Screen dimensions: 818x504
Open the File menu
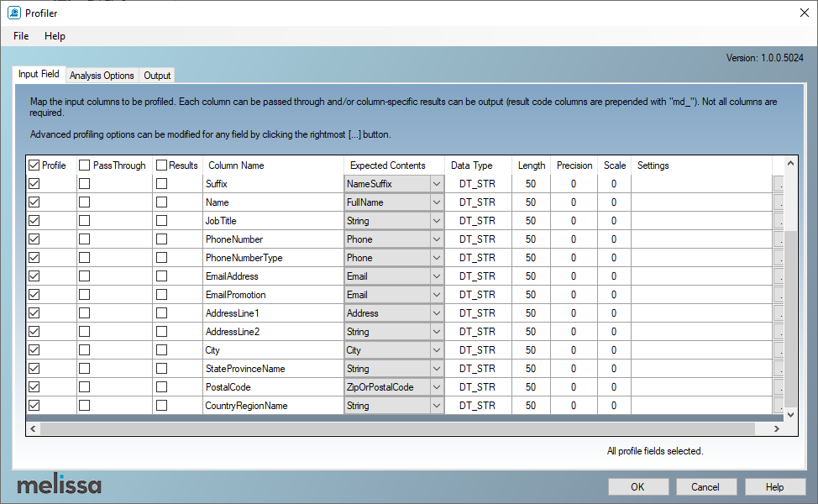point(21,36)
